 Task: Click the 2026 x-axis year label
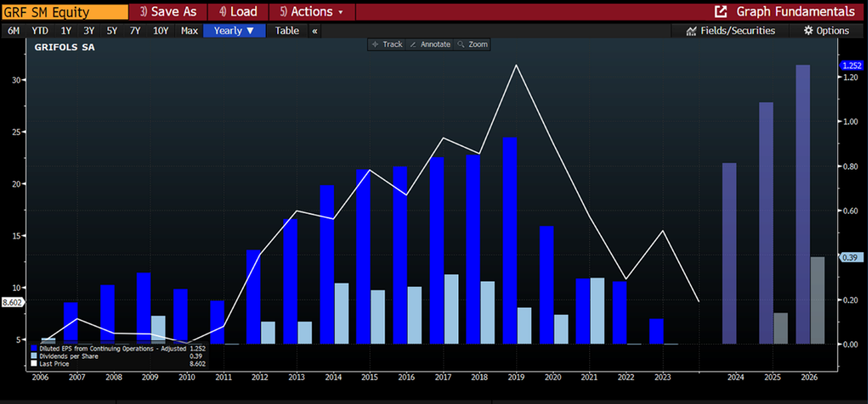[809, 376]
